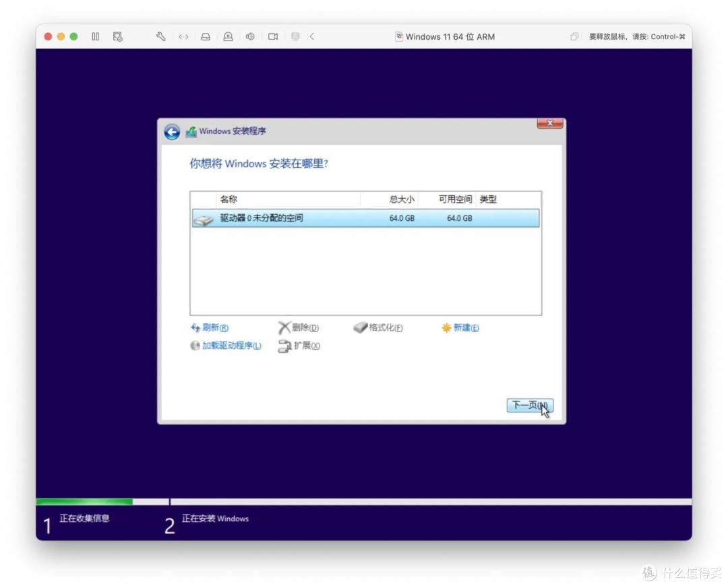Open the snapshot manager icon

117,36
